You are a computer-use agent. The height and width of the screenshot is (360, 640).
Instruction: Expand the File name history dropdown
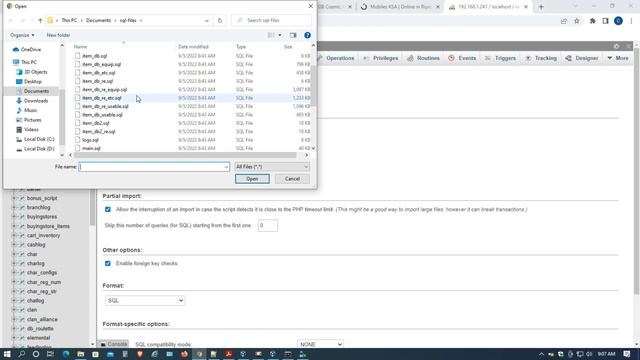tap(226, 167)
